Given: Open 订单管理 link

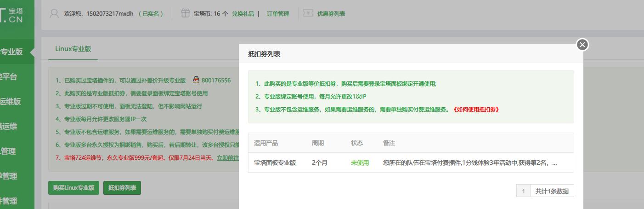Looking at the screenshot, I should 278,14.
